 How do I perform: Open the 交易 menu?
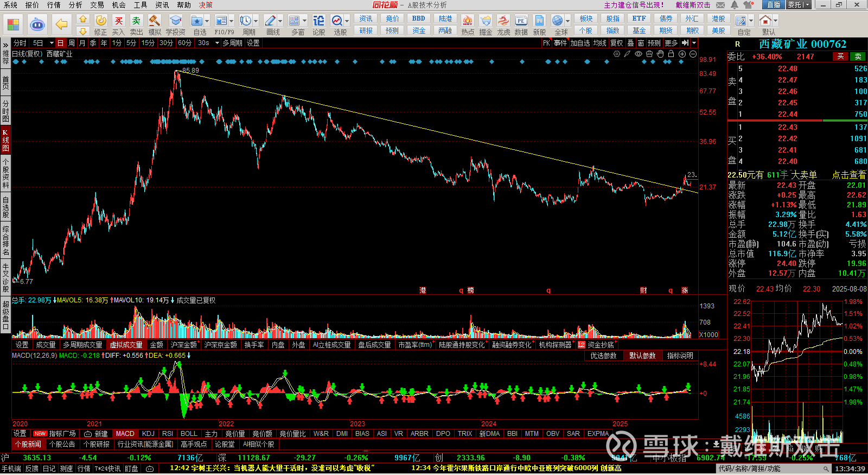[x=97, y=5]
